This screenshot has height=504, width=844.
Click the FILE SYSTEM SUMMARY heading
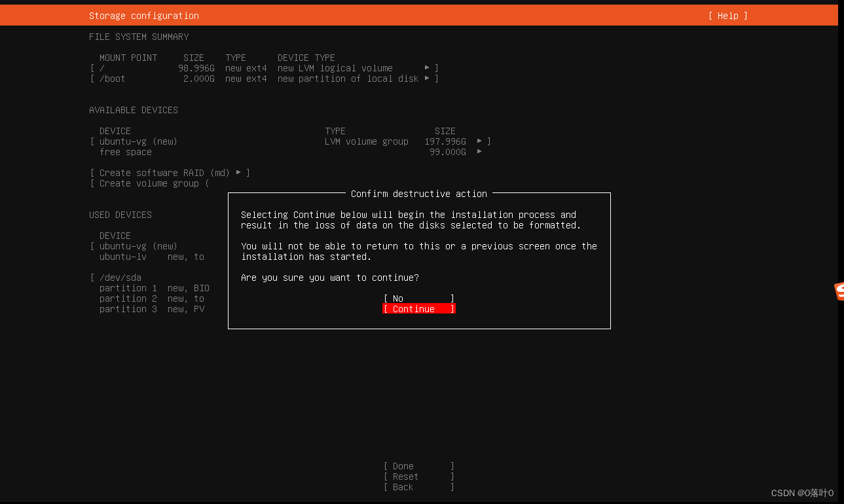click(x=139, y=37)
